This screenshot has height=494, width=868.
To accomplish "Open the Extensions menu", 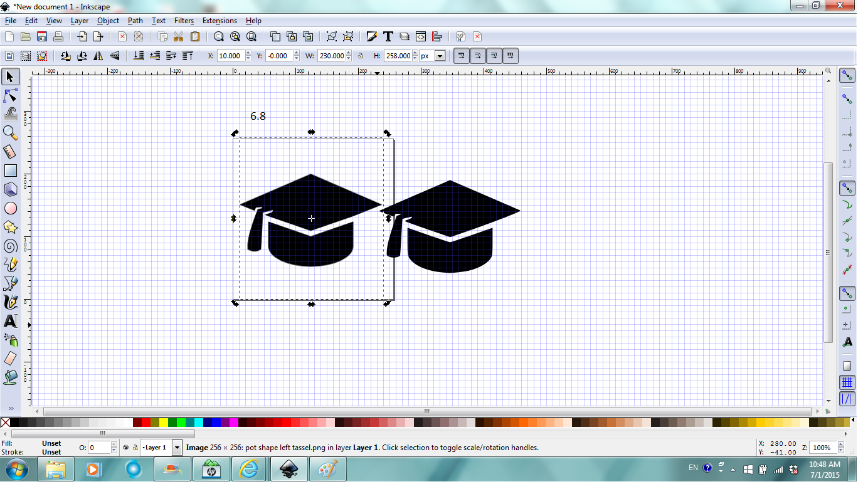I will pyautogui.click(x=220, y=21).
